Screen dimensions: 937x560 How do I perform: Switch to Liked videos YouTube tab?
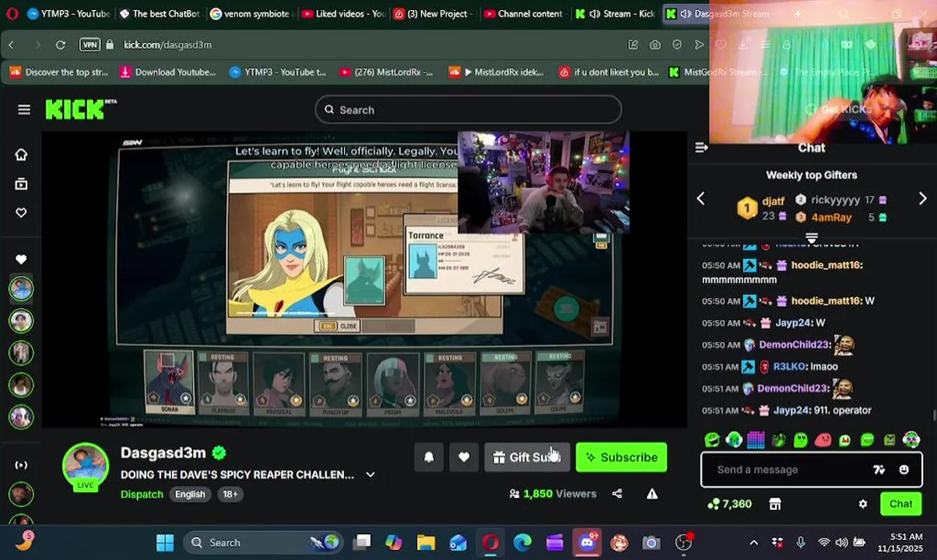[x=342, y=13]
